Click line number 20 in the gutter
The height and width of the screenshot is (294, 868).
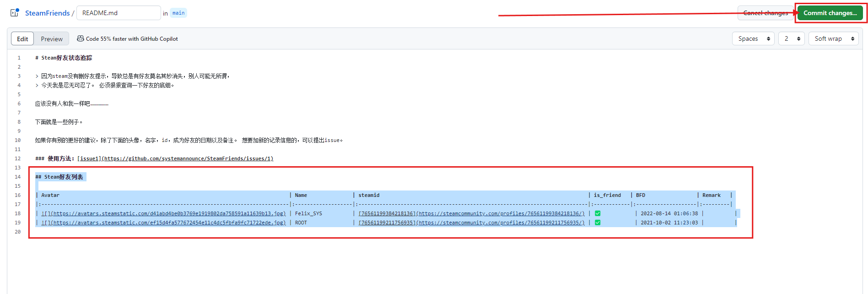coord(17,232)
